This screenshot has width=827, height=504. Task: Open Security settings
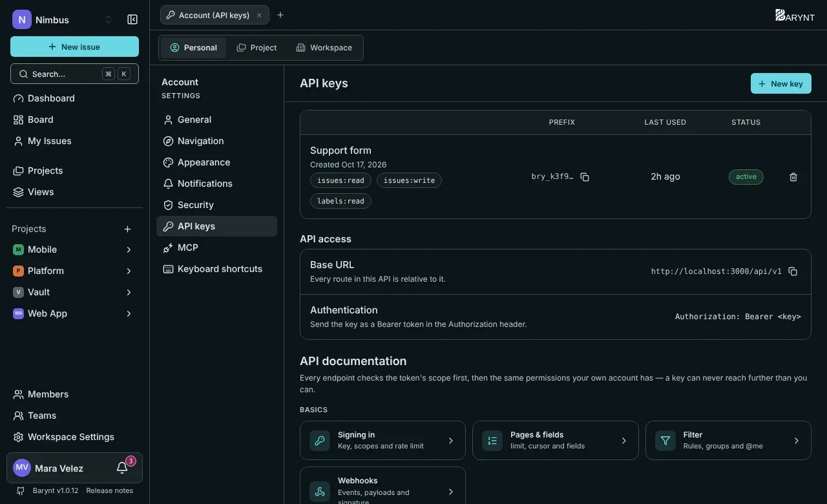click(216, 205)
